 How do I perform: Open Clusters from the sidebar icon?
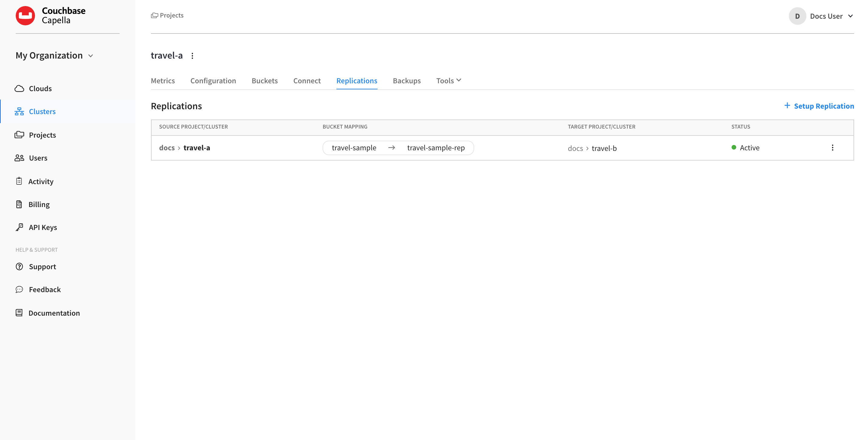(19, 111)
